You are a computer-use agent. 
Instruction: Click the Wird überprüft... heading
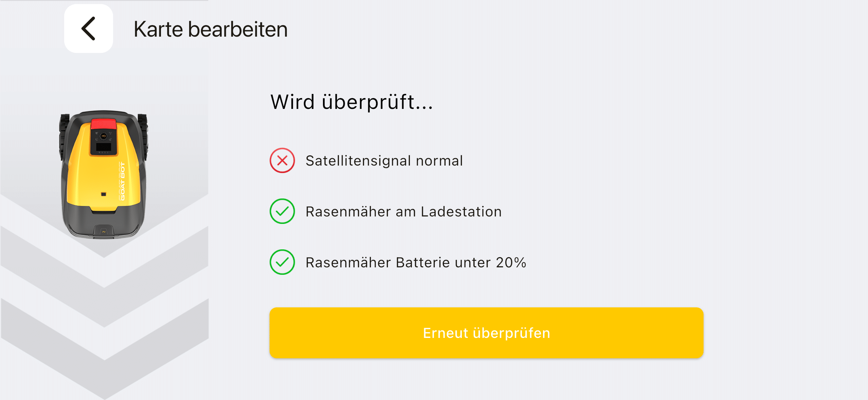tap(352, 102)
